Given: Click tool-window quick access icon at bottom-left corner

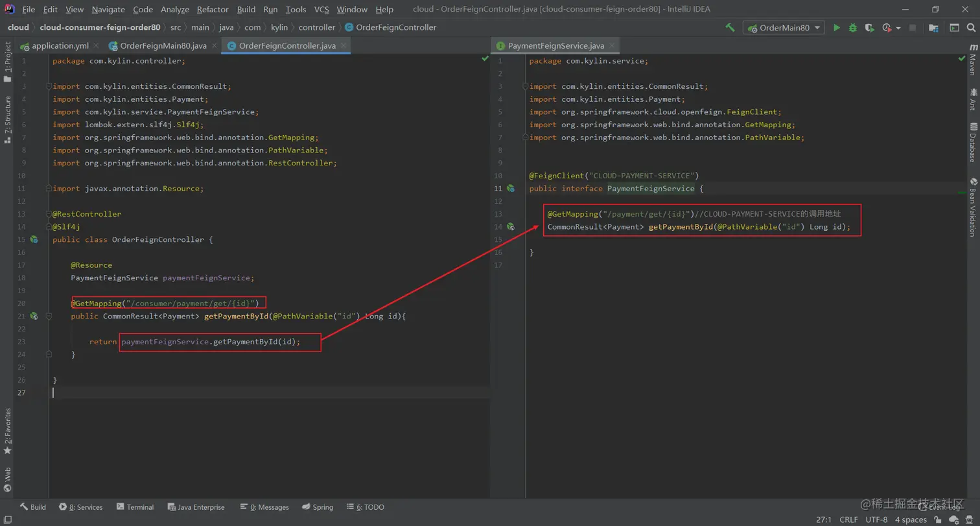Looking at the screenshot, I should click(6, 520).
